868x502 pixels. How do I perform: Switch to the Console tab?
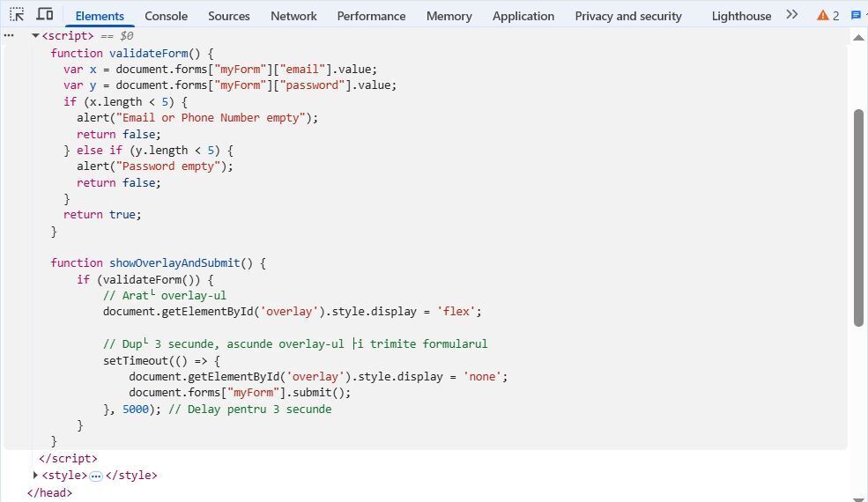(166, 16)
